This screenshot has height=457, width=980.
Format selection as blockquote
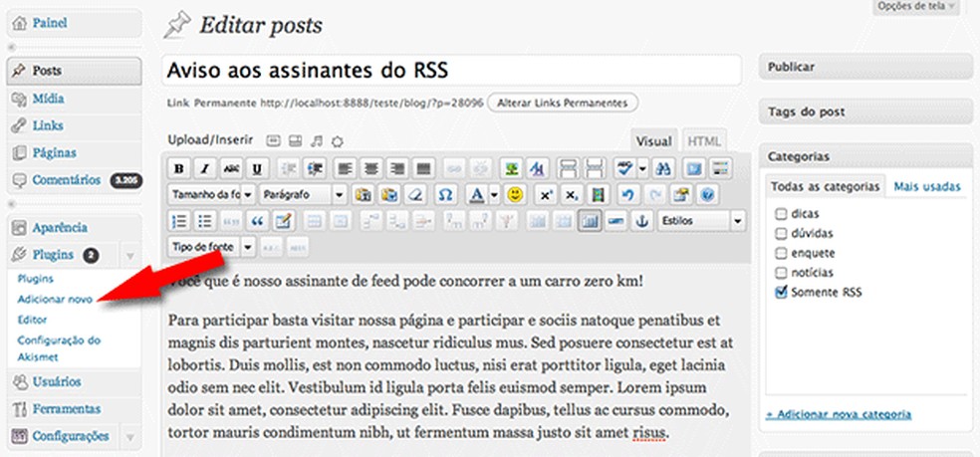tap(257, 221)
